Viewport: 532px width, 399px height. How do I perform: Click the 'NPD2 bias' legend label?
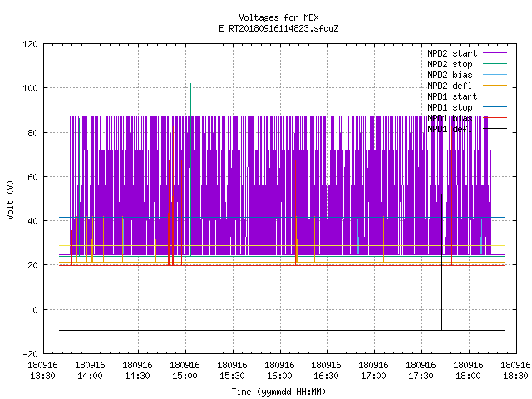click(450, 75)
